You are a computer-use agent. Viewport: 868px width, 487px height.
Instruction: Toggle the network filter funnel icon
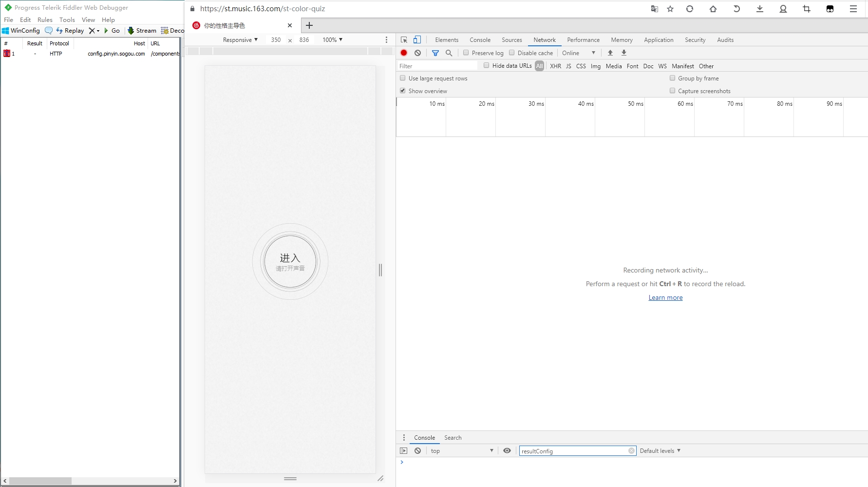435,53
